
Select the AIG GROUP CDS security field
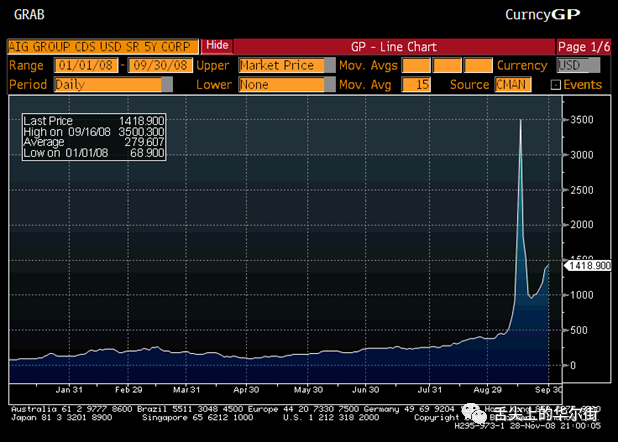[103, 47]
